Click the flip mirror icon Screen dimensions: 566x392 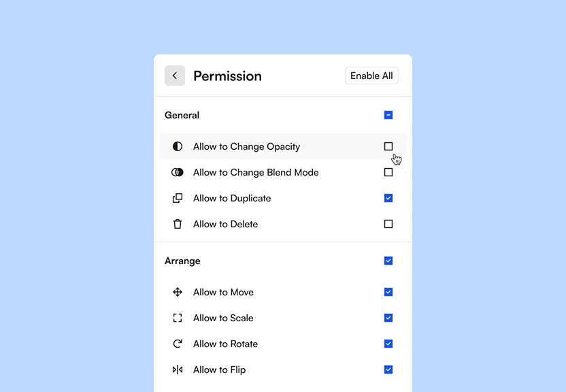(178, 370)
